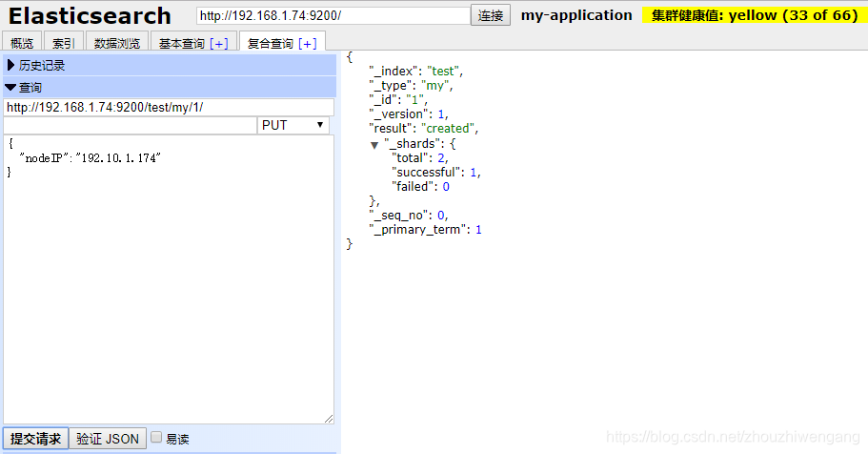Open the PUT method dropdown
868x454 pixels.
point(293,125)
